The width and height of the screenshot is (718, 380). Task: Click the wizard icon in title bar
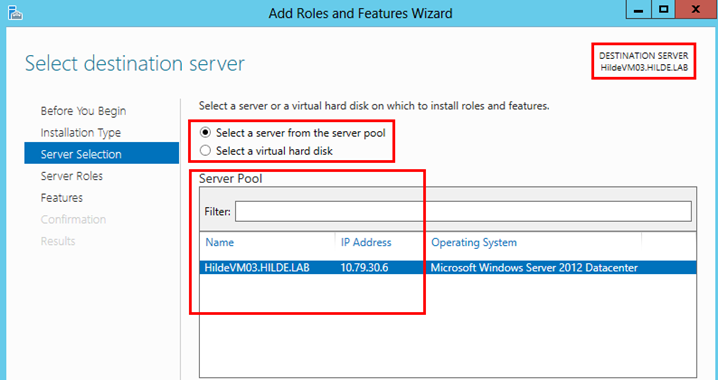tap(15, 13)
